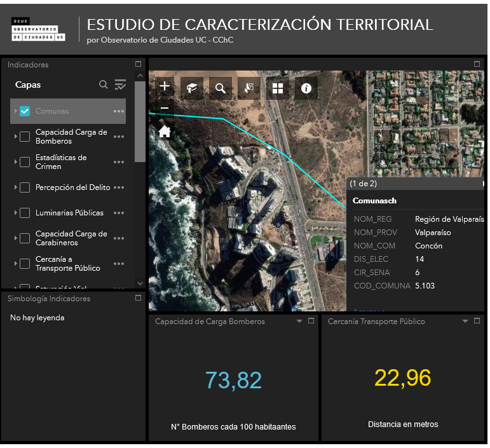Click the 'No hay leyenda' text
Viewport: 490px width, 448px height.
pyautogui.click(x=37, y=318)
